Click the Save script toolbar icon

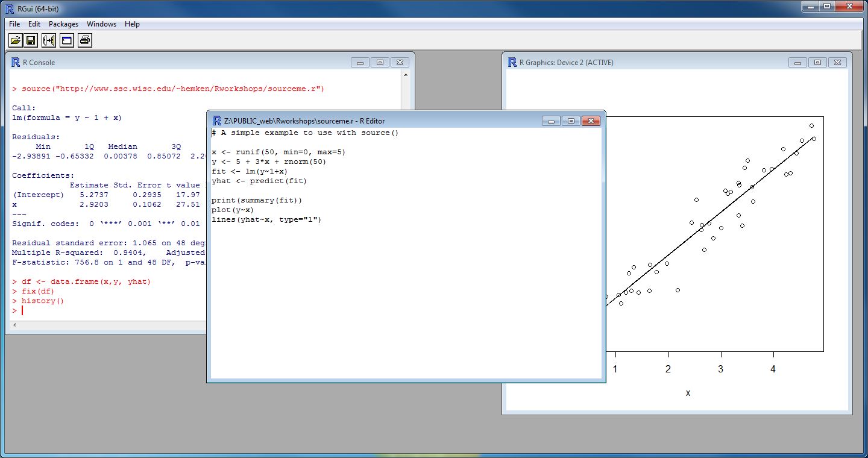tap(31, 40)
